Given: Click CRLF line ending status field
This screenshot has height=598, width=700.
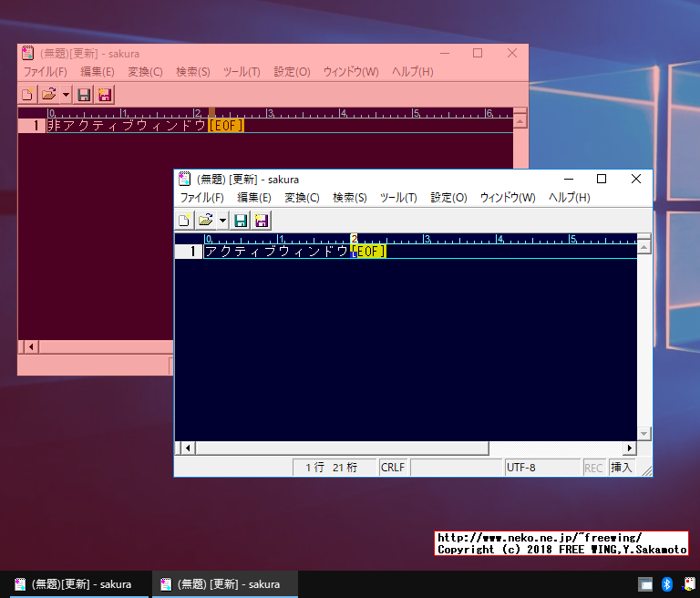Looking at the screenshot, I should [x=393, y=467].
